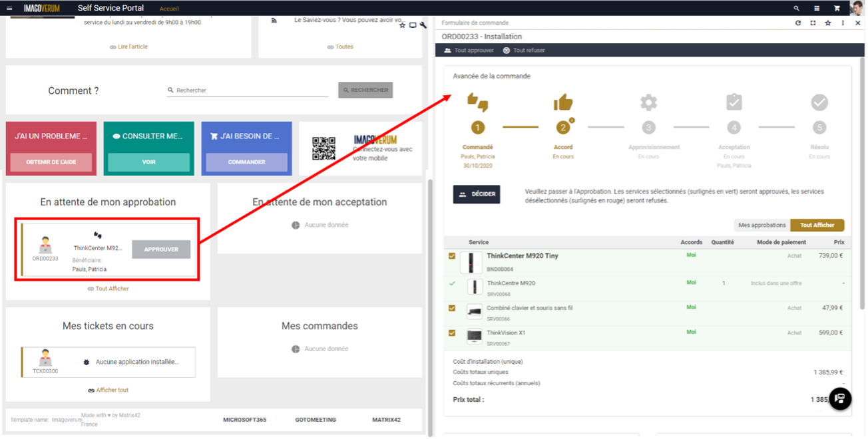868x439 pixels.
Task: Focus the Rechercher search field
Action: (x=248, y=90)
